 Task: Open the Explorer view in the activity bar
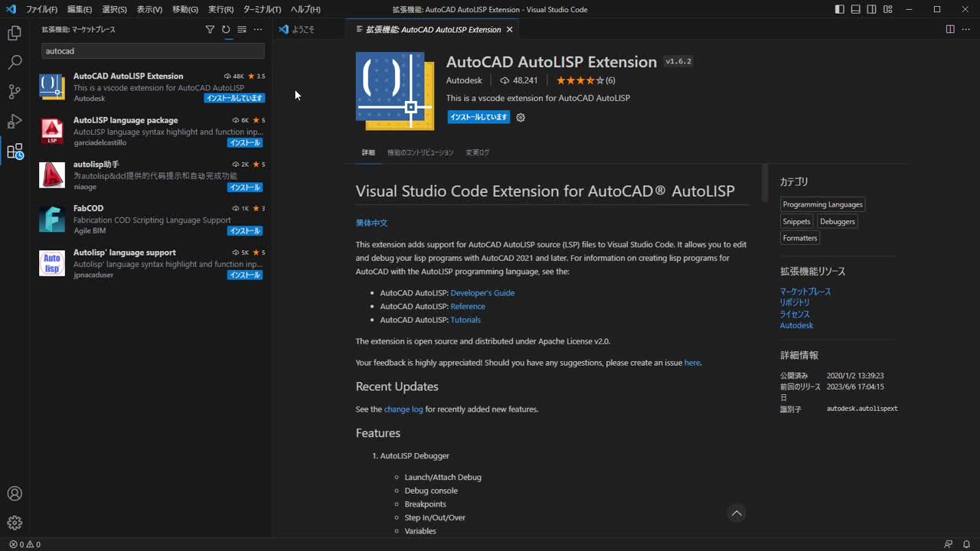point(15,34)
